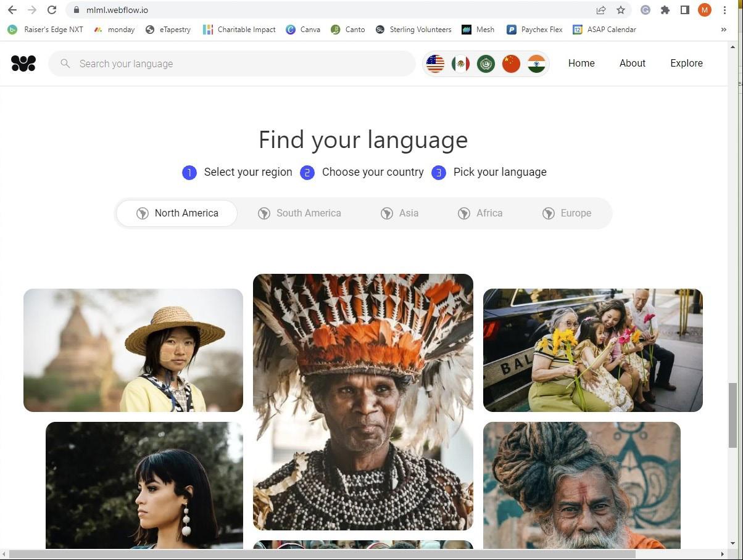
Task: Open photo of family holding flowers
Action: click(x=593, y=350)
